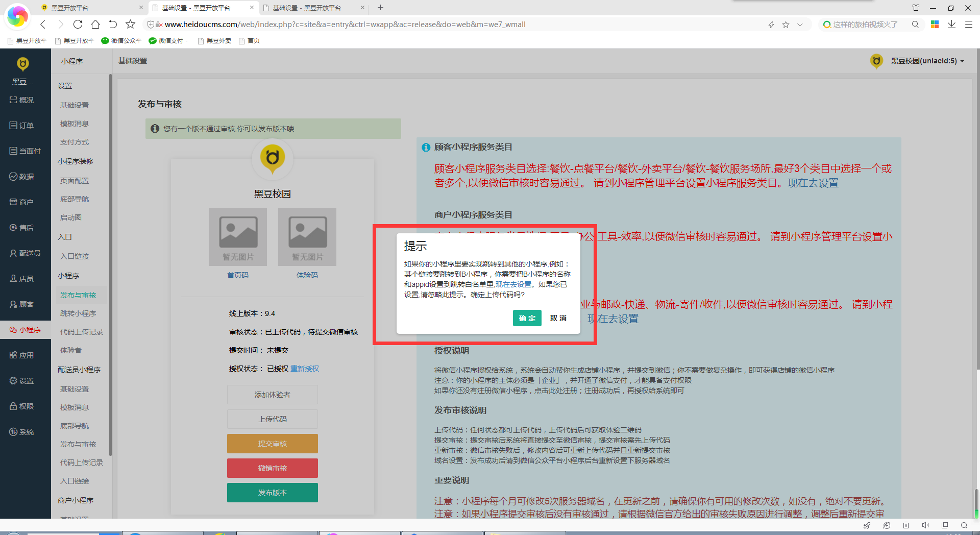Open 微信公众平台 bookmark
980x535 pixels.
coord(121,40)
